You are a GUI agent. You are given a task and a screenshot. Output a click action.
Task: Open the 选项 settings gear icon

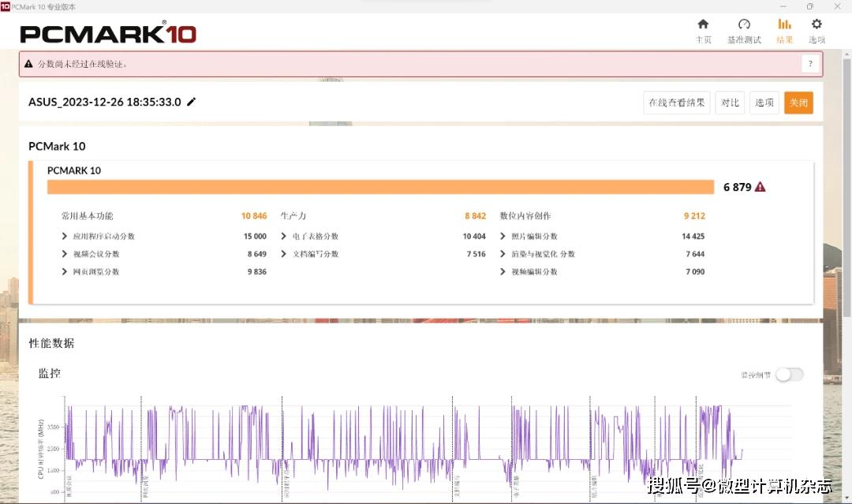(816, 25)
